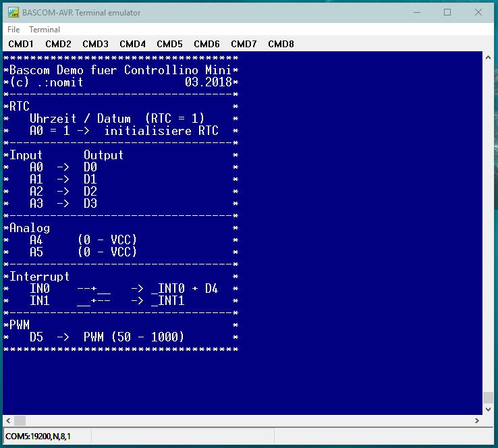This screenshot has height=448, width=498.
Task: Click the '03.2018' date text
Action: point(209,82)
